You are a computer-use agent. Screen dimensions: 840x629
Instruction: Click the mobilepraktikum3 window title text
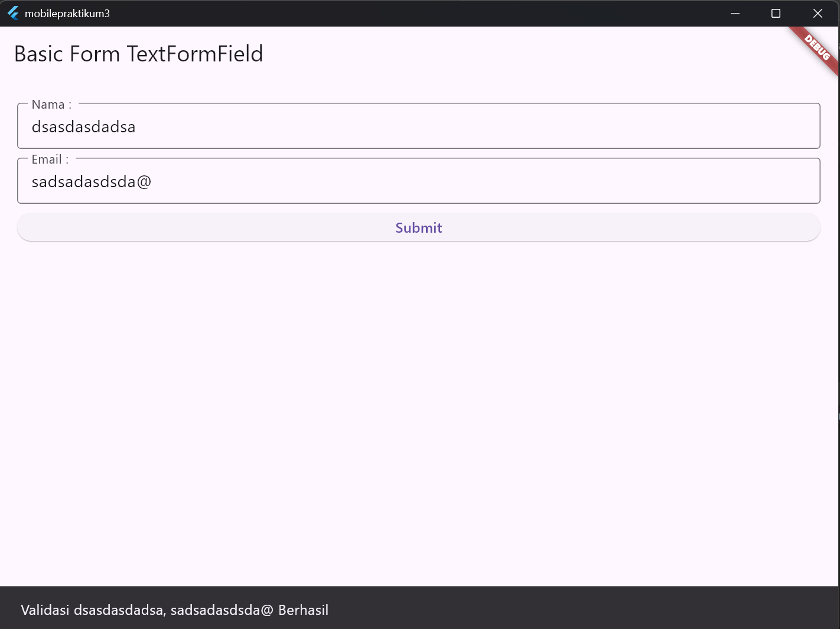point(67,14)
